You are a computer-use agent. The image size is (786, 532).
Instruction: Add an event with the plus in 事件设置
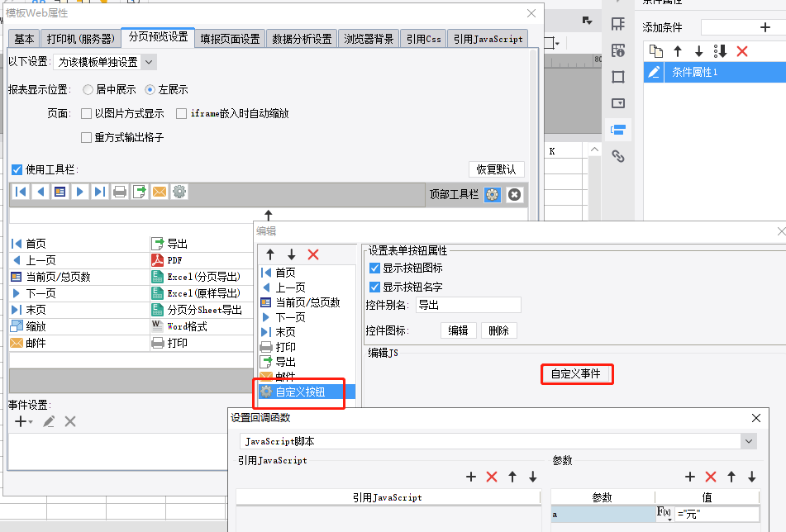pyautogui.click(x=20, y=421)
